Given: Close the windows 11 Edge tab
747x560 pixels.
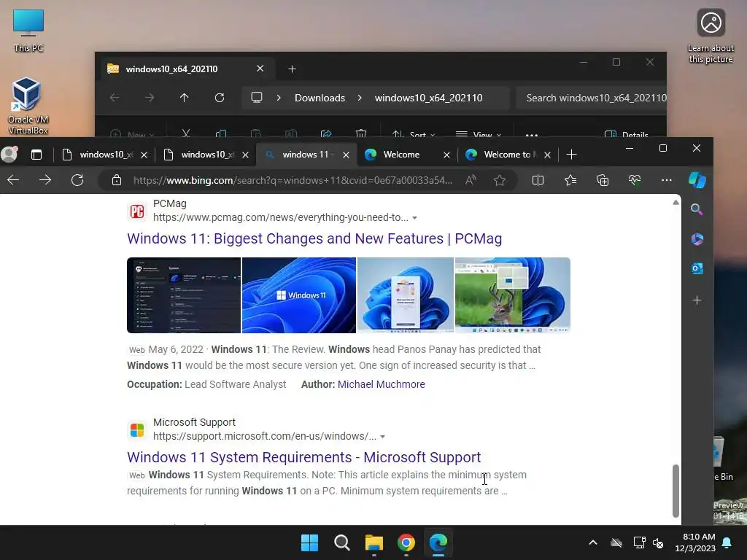Looking at the screenshot, I should click(347, 155).
